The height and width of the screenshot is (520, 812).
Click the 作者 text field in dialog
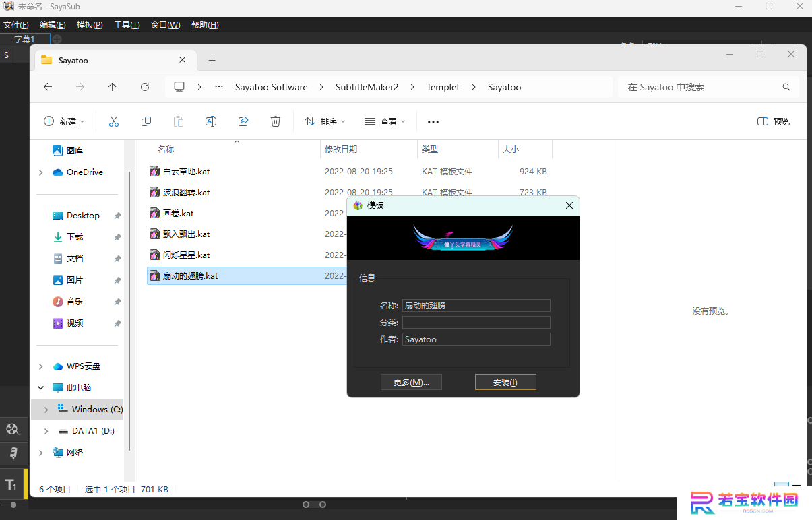[x=476, y=339]
